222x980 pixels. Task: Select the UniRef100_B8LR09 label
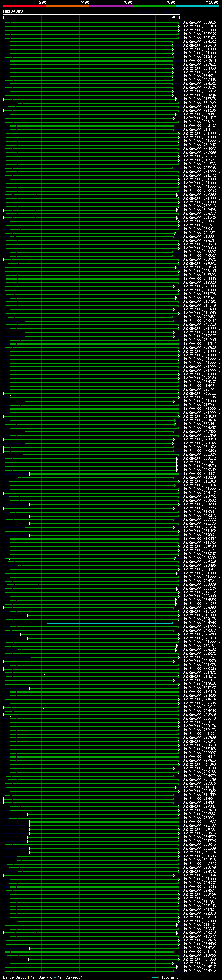tap(199, 103)
